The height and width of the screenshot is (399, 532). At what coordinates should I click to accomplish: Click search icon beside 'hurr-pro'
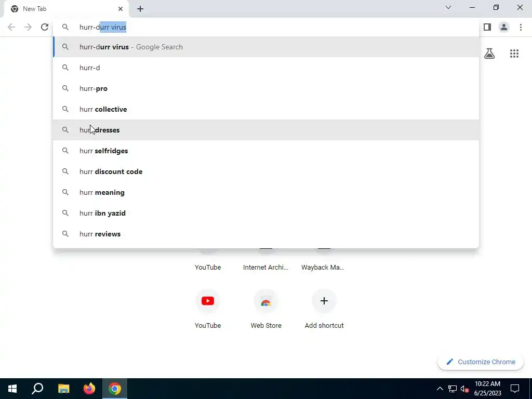pos(65,88)
